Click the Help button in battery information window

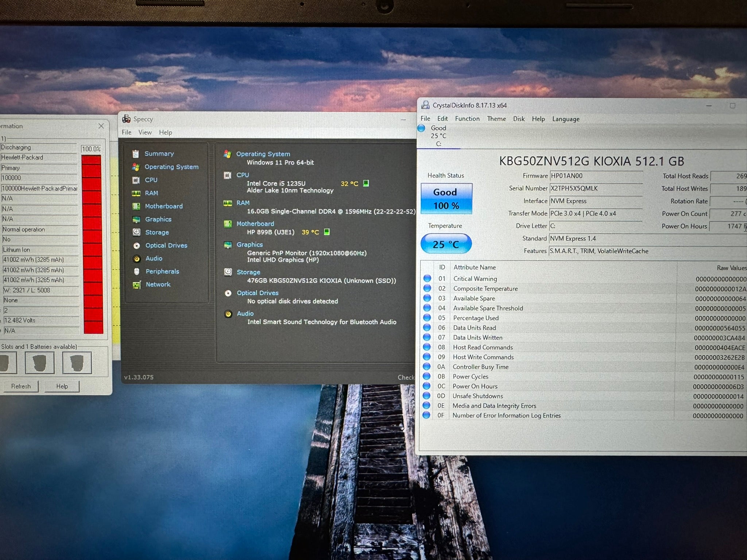pos(62,386)
